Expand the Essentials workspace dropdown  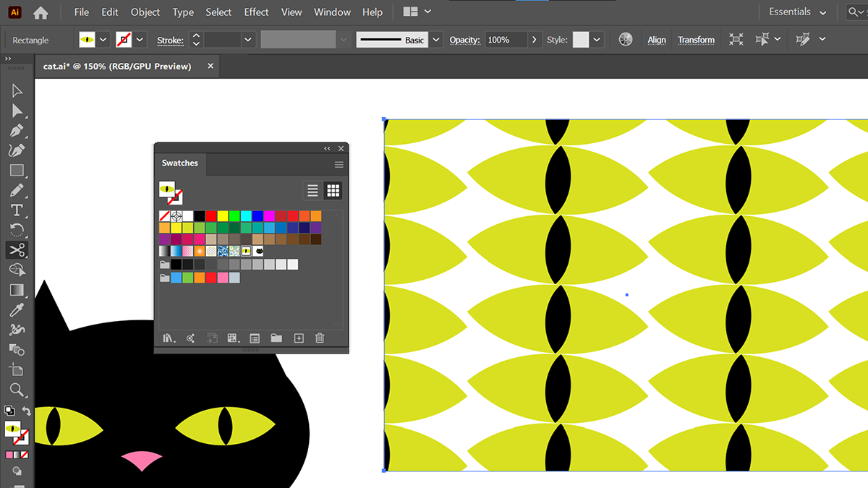click(822, 12)
